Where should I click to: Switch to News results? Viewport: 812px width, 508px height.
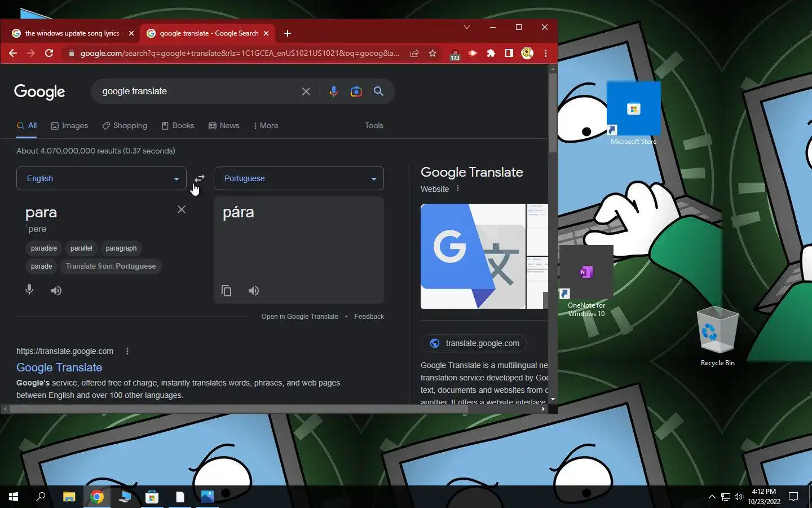pyautogui.click(x=224, y=125)
